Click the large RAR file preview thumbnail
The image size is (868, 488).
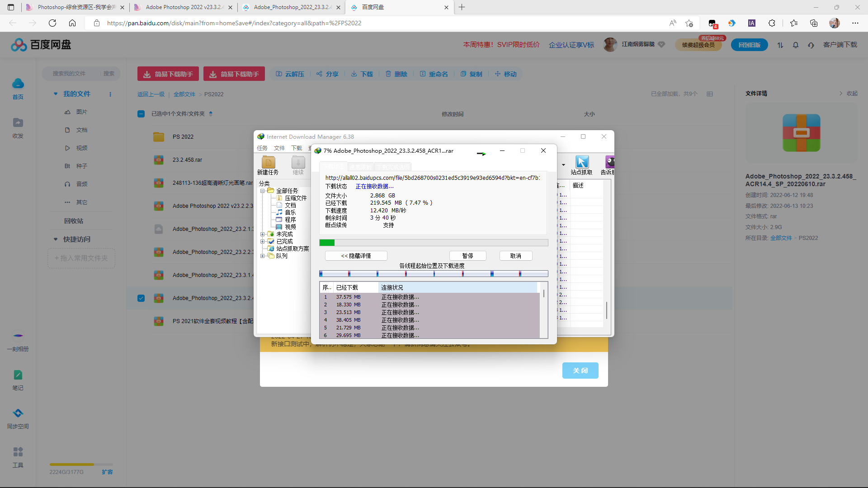coord(801,133)
